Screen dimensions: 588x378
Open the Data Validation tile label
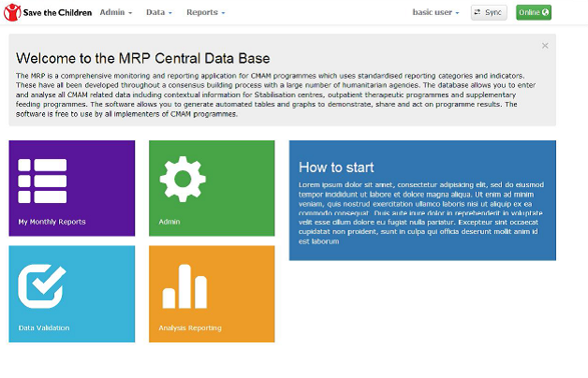click(x=44, y=327)
